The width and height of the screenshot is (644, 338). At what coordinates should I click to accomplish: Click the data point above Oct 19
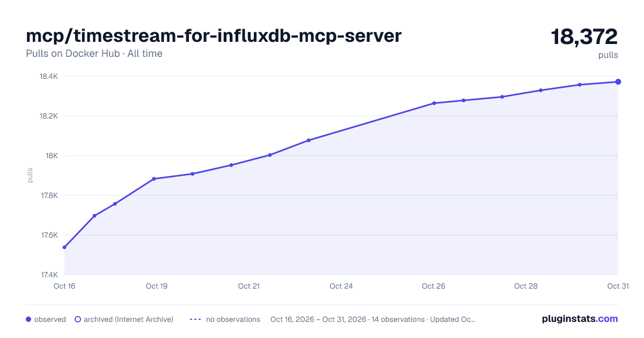click(154, 179)
